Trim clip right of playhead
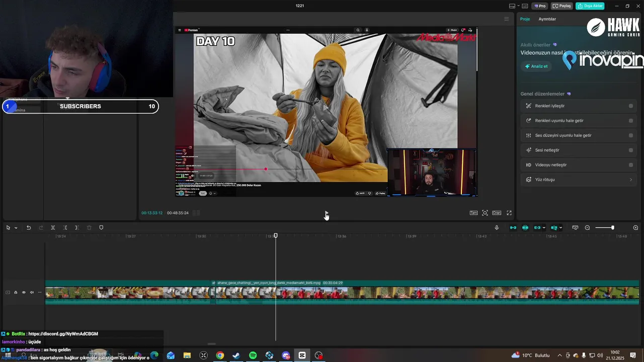 [77, 228]
